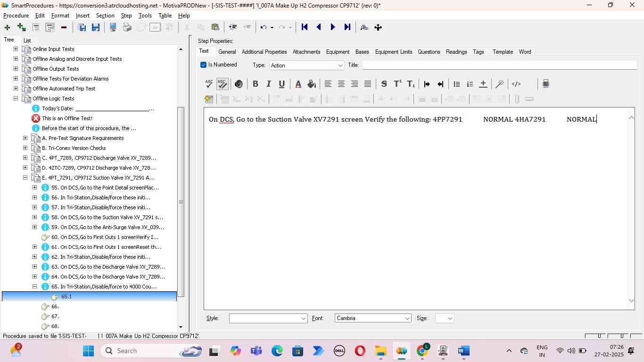The height and width of the screenshot is (362, 644).
Task: Click the paste clipboard icon
Action: [215, 27]
